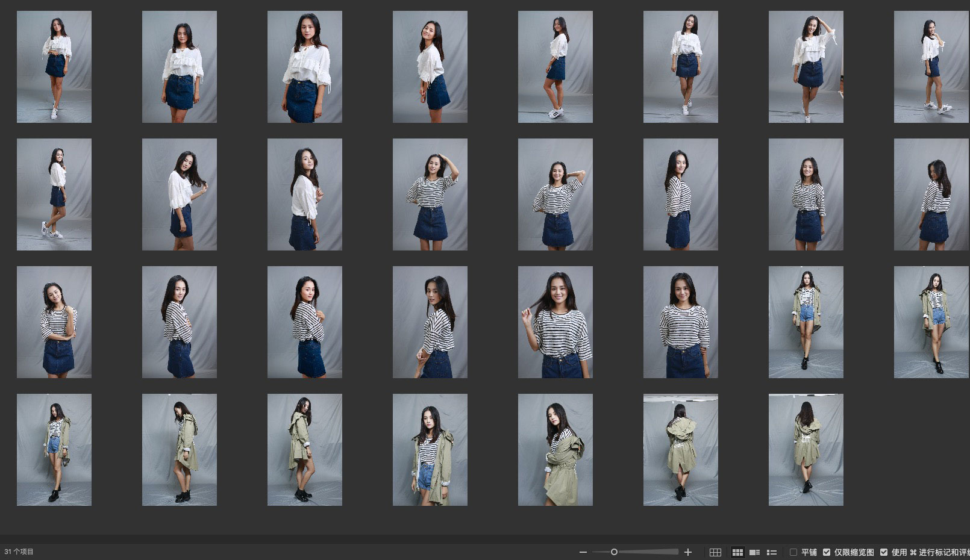Screen dimensions: 970x560
Task: Select the close-up striped shirt hair-twirl photo
Action: pyautogui.click(x=555, y=322)
